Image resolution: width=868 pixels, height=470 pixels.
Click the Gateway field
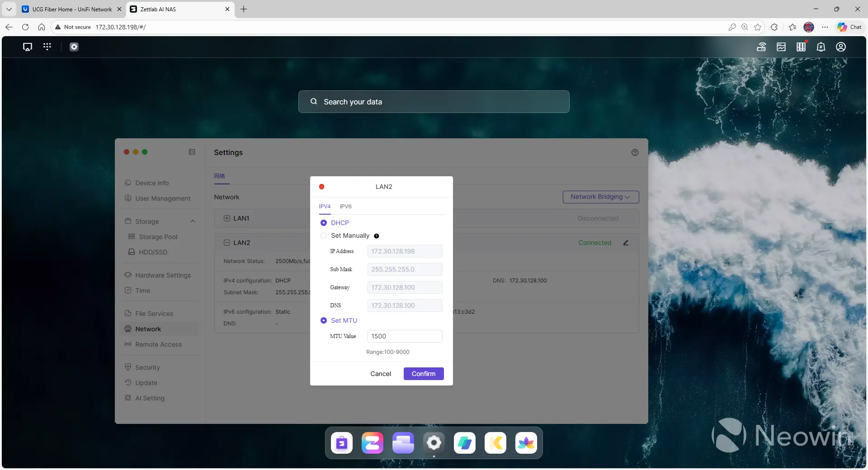point(405,287)
